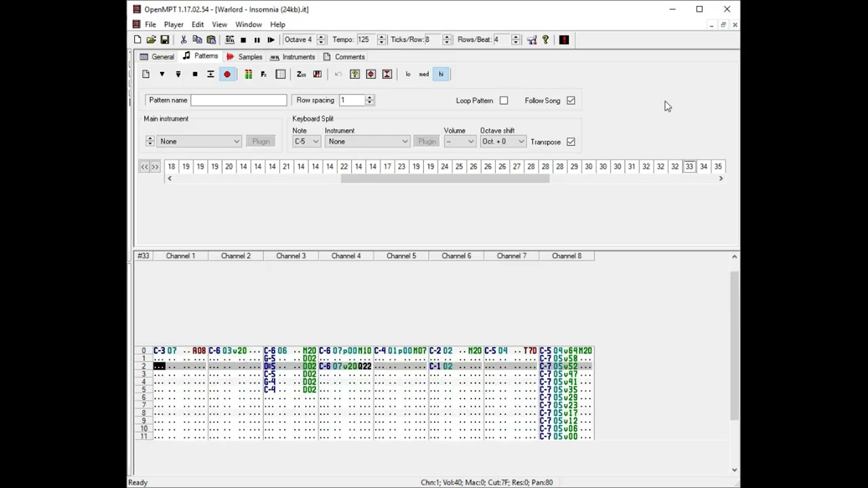Screen dimensions: 868x488
Task: Select medium detail level 'med'
Action: pos(424,75)
